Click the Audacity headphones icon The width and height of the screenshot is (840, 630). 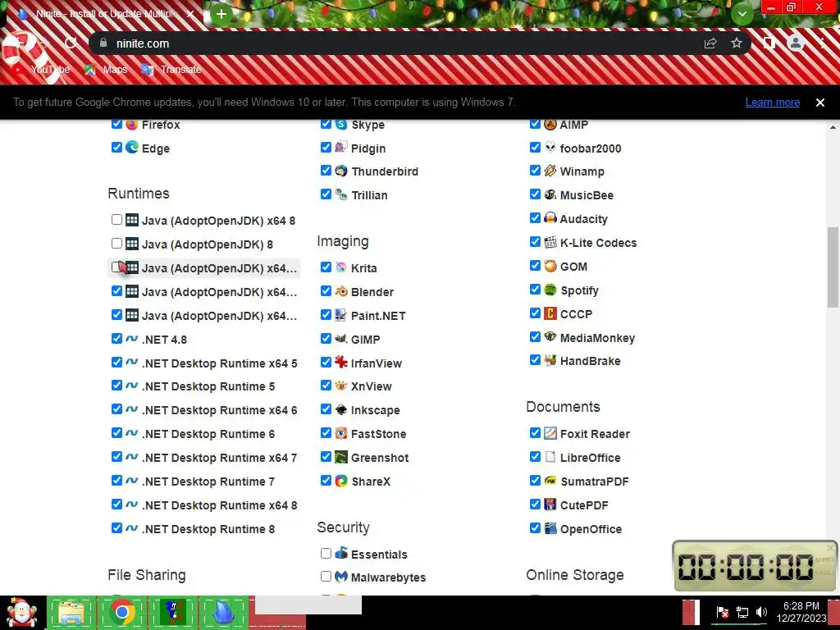pos(550,218)
